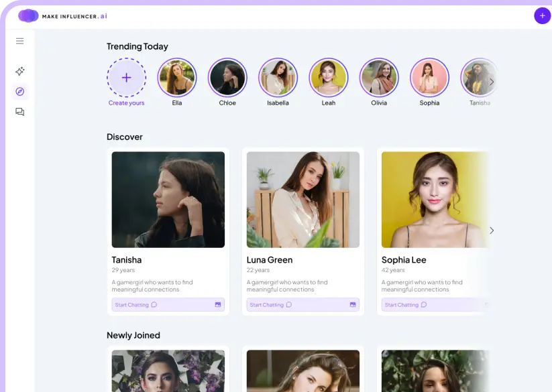Open the chat messages icon in sidebar

coord(19,111)
